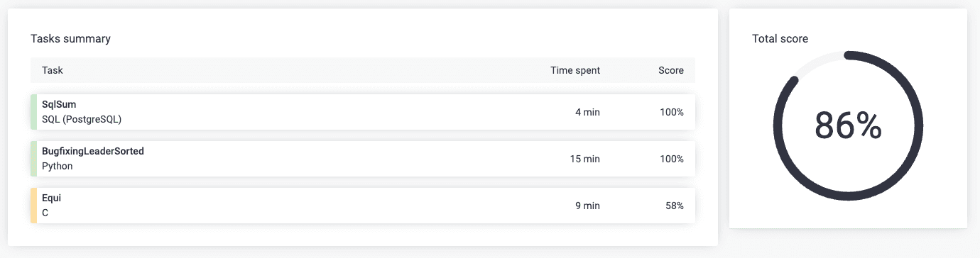Click the green status bar beside BugfixingLeaderSorted
980x258 pixels.
(x=33, y=159)
